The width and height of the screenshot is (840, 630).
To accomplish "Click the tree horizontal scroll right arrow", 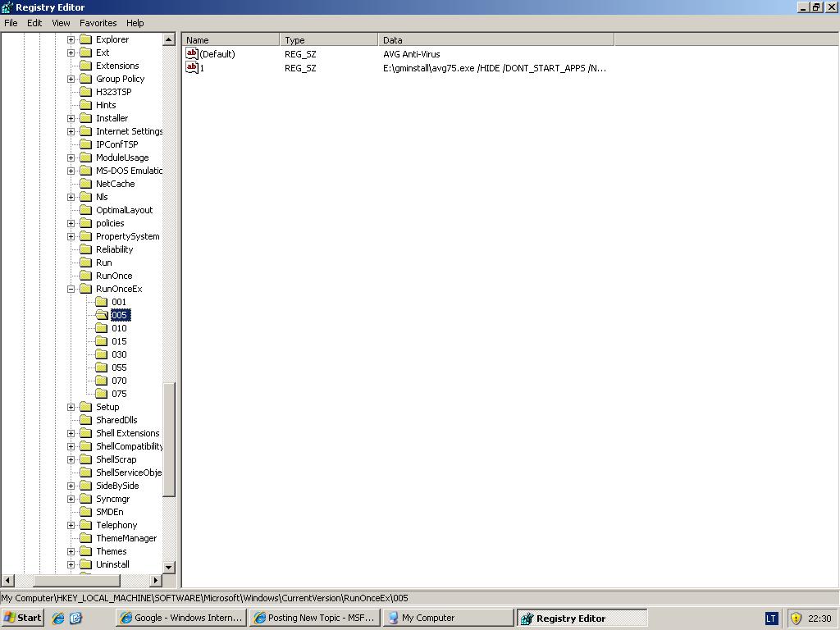I will pyautogui.click(x=155, y=580).
